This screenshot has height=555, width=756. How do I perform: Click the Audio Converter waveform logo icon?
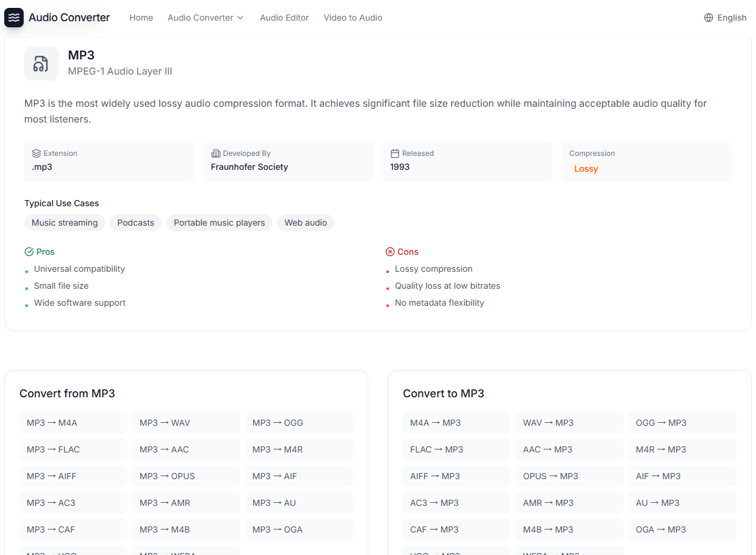click(14, 18)
